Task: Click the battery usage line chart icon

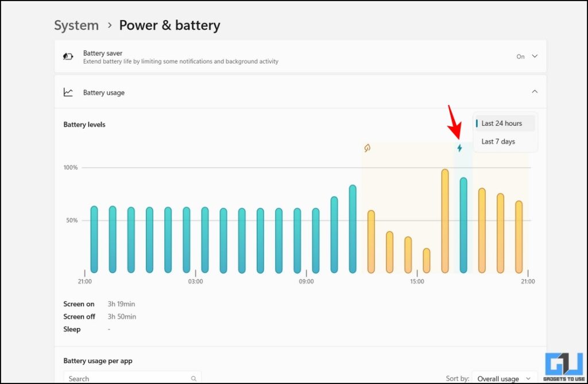Action: [x=69, y=92]
